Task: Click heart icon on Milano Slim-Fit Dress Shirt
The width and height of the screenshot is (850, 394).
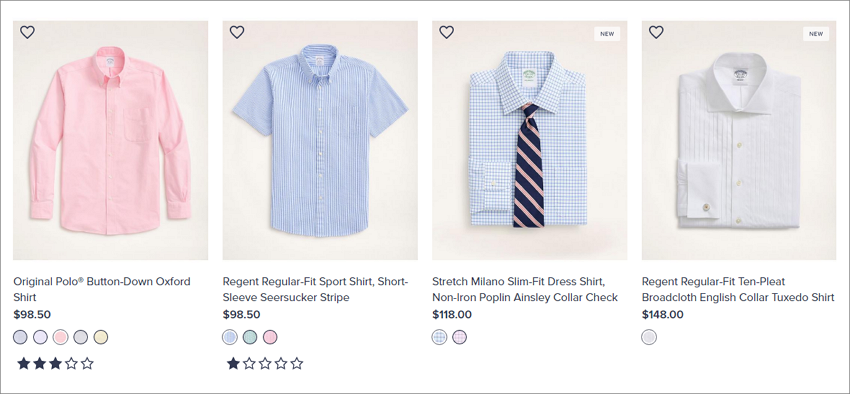Action: click(446, 32)
